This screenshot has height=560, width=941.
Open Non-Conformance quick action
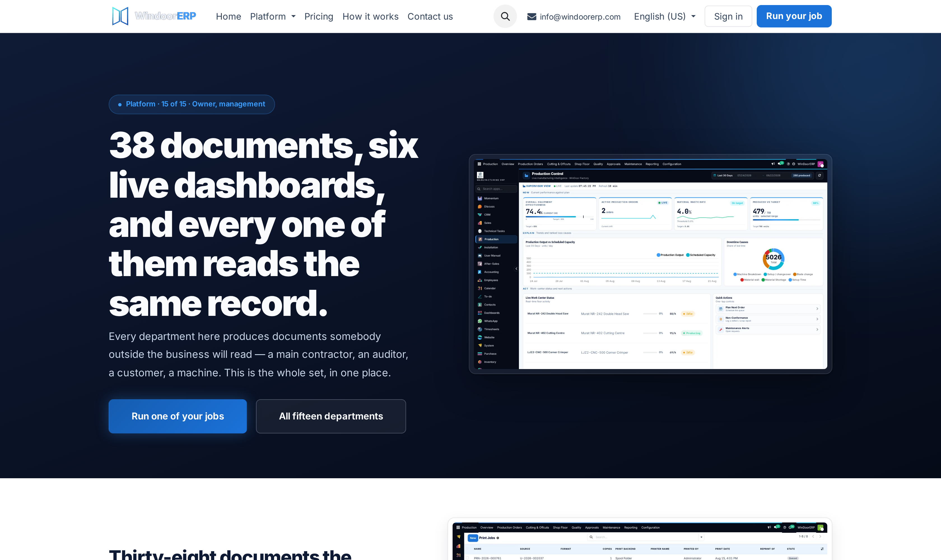pos(768,319)
